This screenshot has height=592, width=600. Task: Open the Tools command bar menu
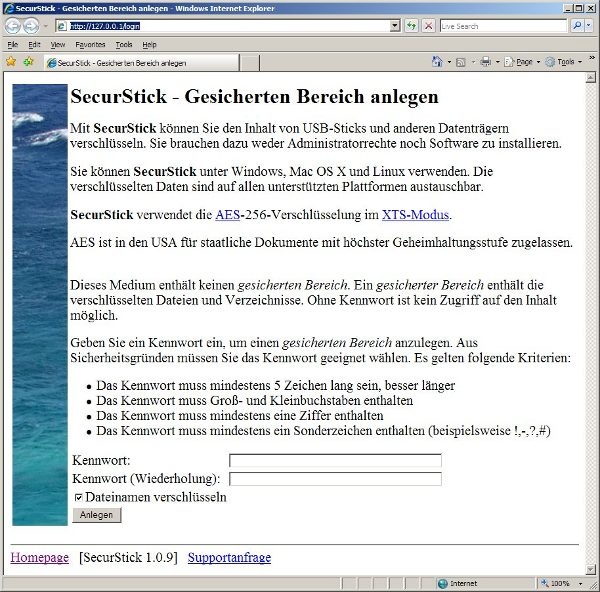point(564,62)
